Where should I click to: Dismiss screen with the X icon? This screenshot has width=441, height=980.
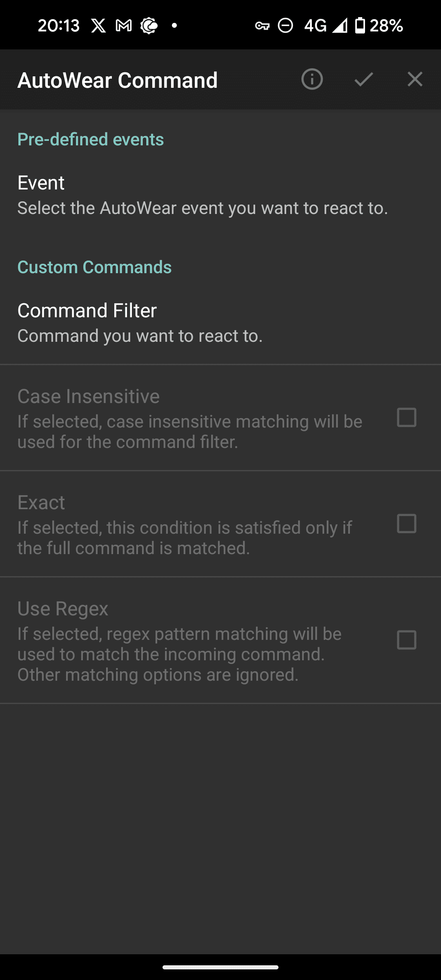click(415, 79)
